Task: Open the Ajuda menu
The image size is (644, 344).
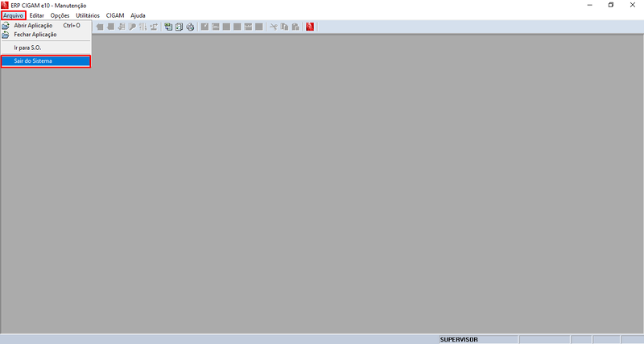Action: 138,15
